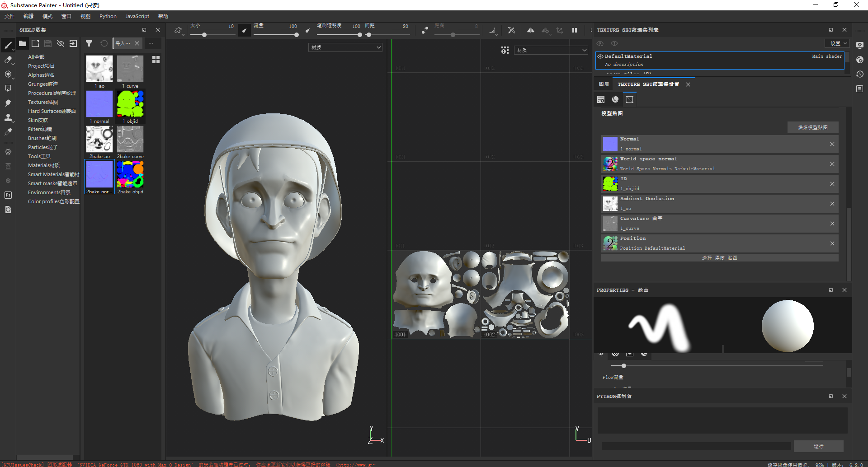Screen dimensions: 868x467
Task: Toggle flow pen pressure icon
Action: pyautogui.click(x=308, y=30)
